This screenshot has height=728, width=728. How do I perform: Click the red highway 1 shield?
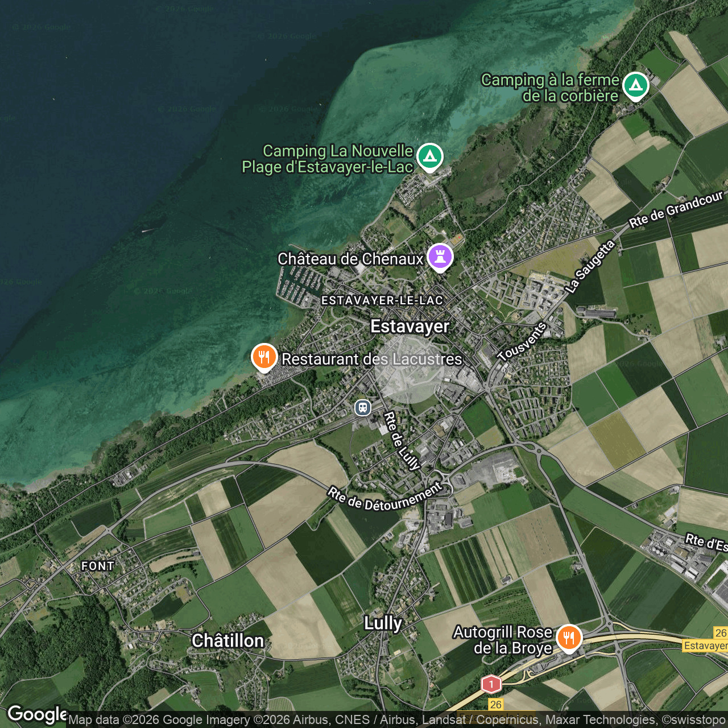[491, 684]
